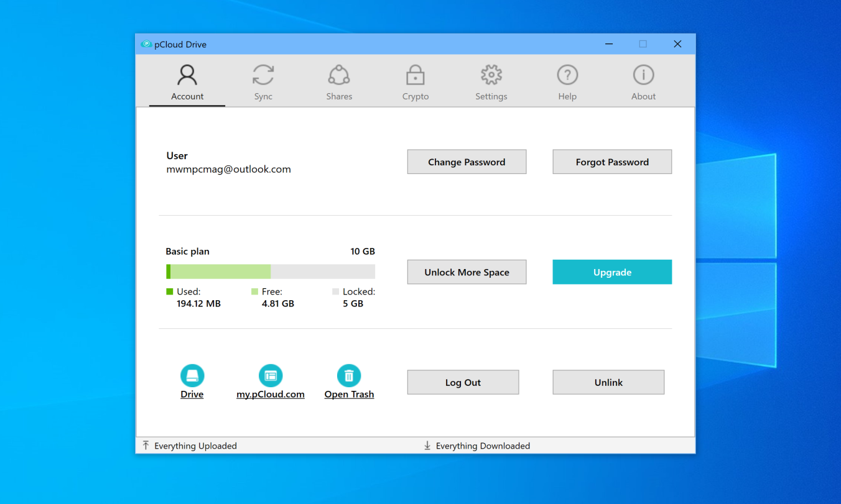Click the Drive icon at bottom
The image size is (841, 504).
[x=192, y=375]
